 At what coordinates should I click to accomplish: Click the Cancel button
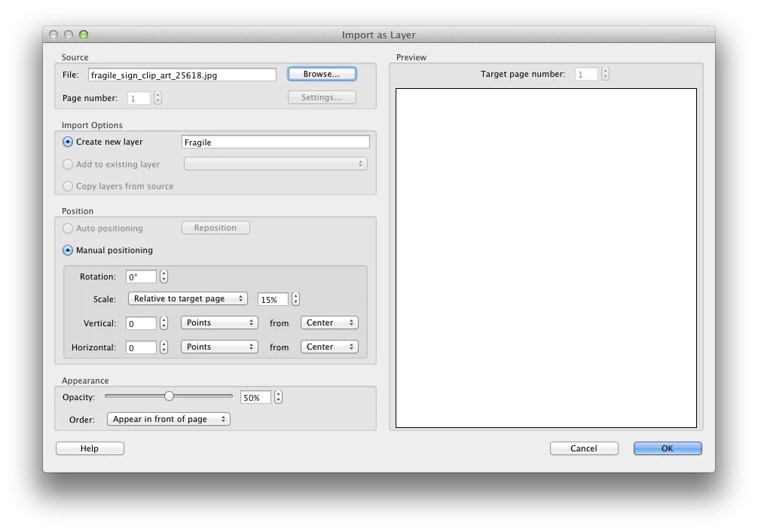[584, 448]
